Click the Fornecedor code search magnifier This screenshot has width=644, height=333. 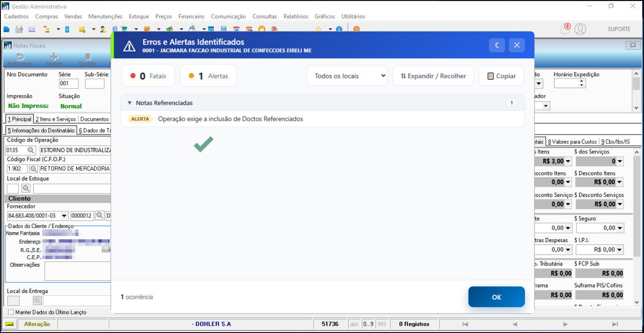click(100, 216)
